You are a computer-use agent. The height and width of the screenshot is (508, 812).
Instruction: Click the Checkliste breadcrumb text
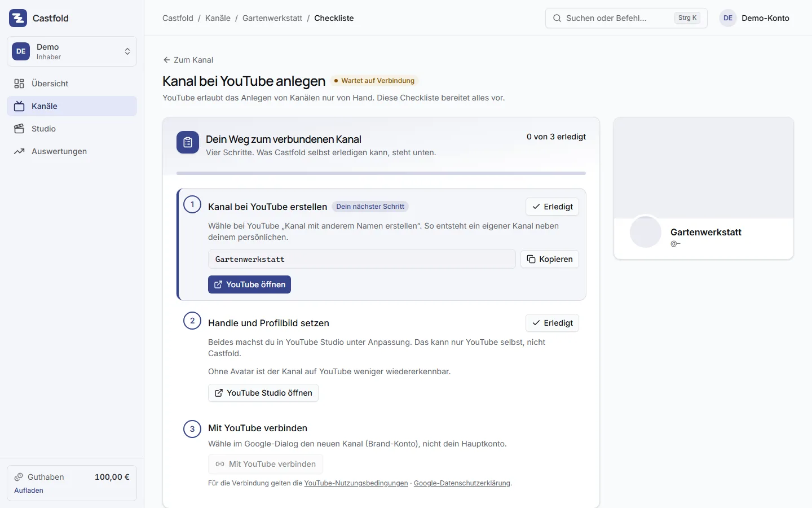pyautogui.click(x=334, y=18)
